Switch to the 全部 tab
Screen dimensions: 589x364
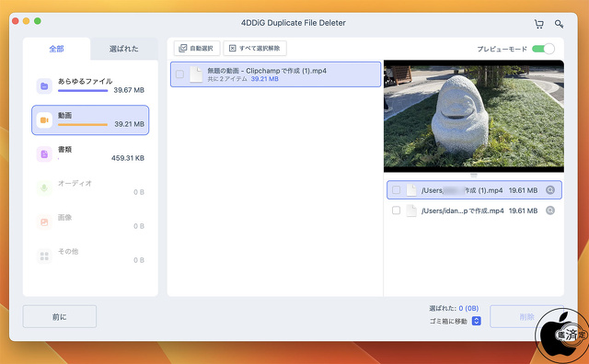point(56,49)
